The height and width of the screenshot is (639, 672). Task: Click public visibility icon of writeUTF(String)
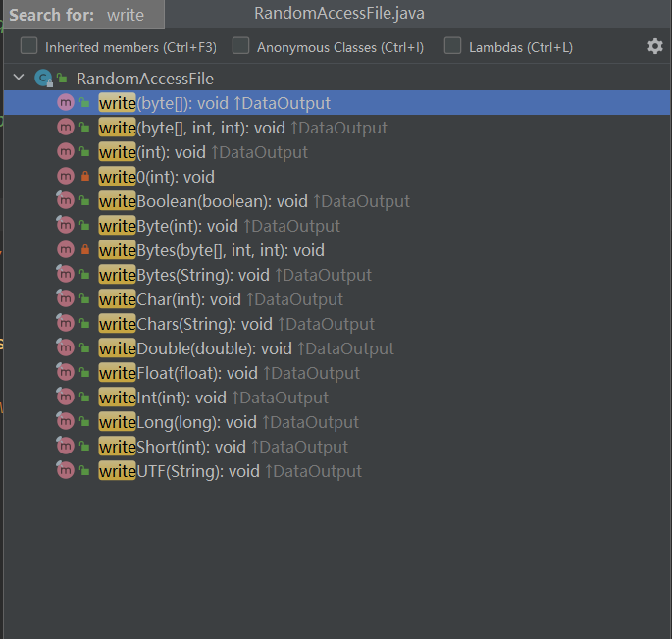click(84, 471)
